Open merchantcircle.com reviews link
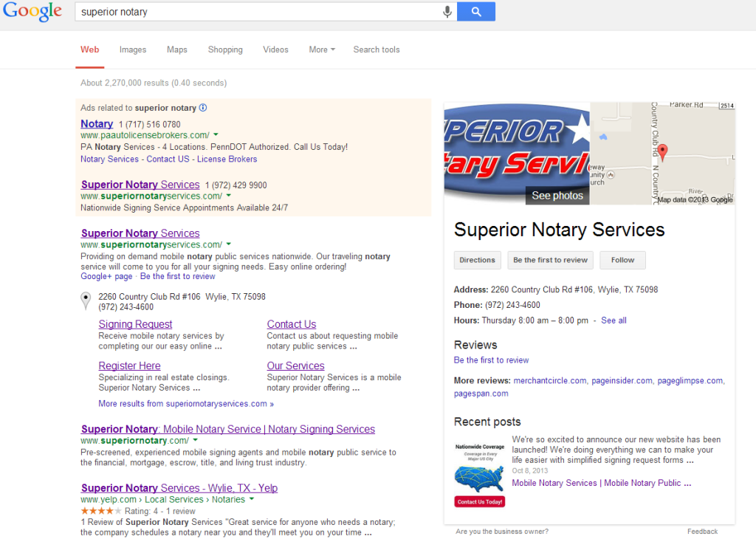Image resolution: width=756 pixels, height=539 pixels. click(x=549, y=381)
